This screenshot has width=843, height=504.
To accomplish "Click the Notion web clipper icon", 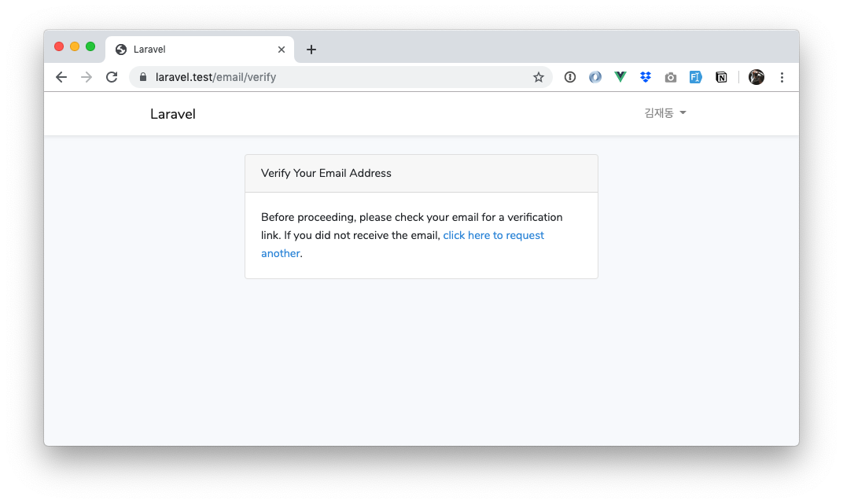I will click(721, 77).
